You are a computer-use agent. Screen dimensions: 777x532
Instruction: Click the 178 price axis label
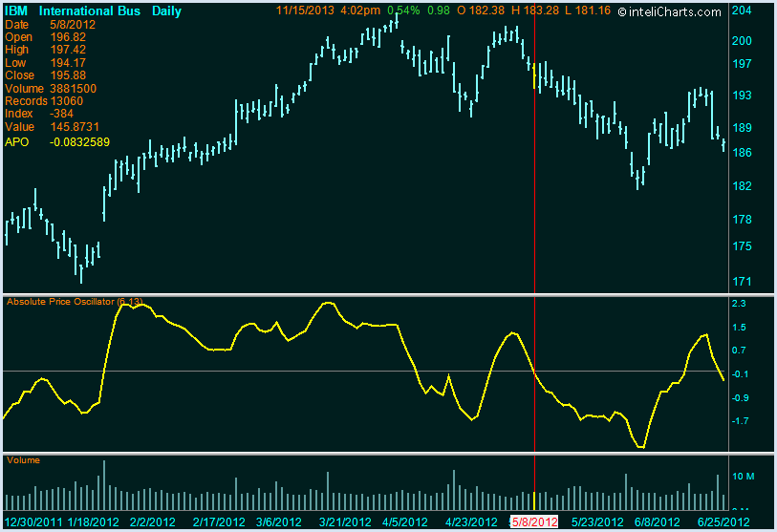[x=742, y=220]
